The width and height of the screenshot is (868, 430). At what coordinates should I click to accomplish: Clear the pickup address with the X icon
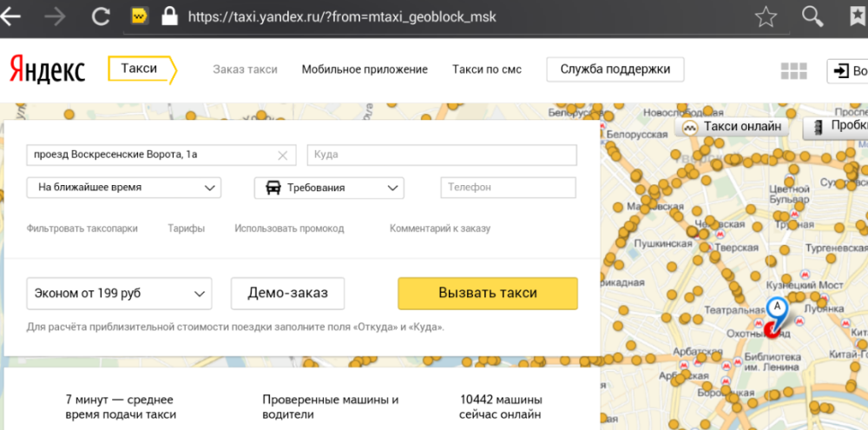pos(282,155)
